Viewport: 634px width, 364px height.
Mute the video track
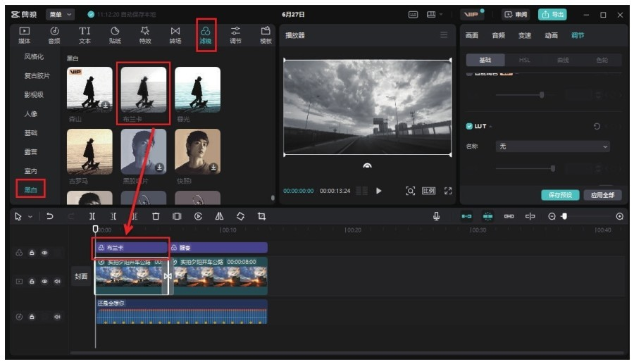(58, 281)
